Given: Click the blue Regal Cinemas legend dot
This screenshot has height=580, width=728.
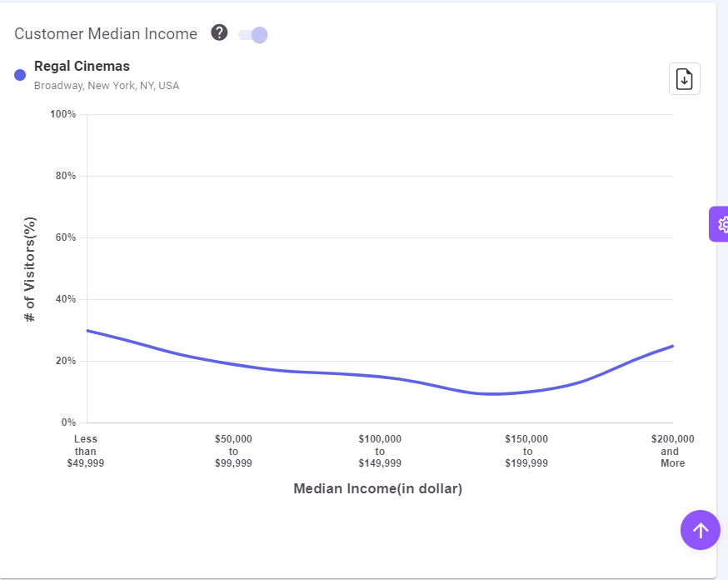Looking at the screenshot, I should click(21, 75).
